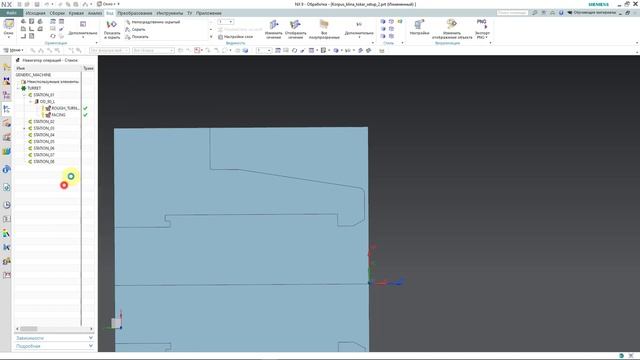640x360 pixels.
Task: Open Настройки слоя
Action: point(236,37)
